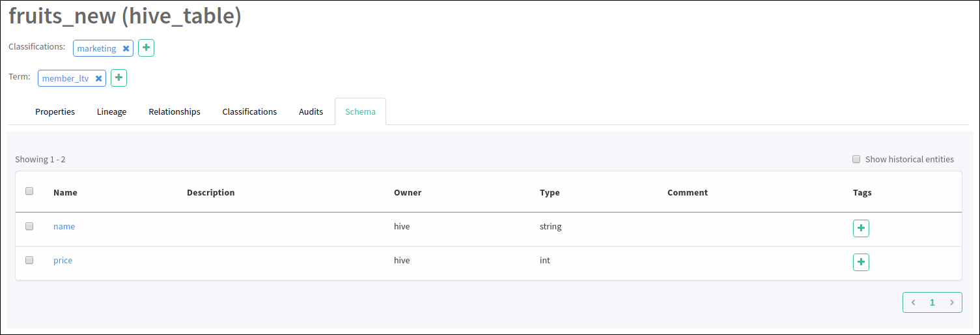Screen dimensions: 980x335
Task: Go to previous page arrow
Action: (913, 302)
